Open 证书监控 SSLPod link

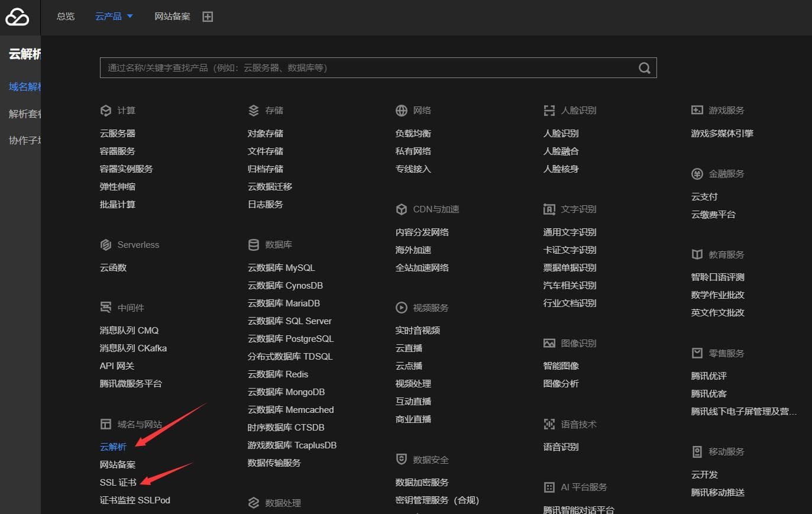pos(135,500)
